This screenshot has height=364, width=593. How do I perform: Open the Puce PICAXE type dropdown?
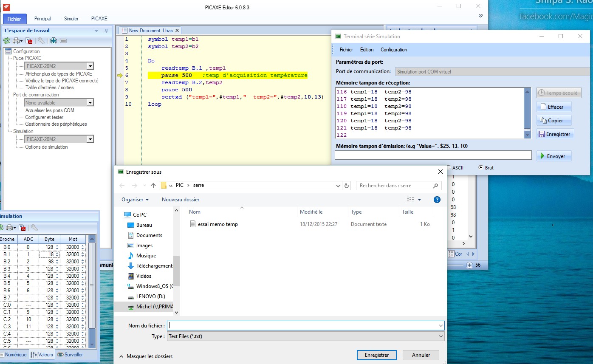pos(90,66)
